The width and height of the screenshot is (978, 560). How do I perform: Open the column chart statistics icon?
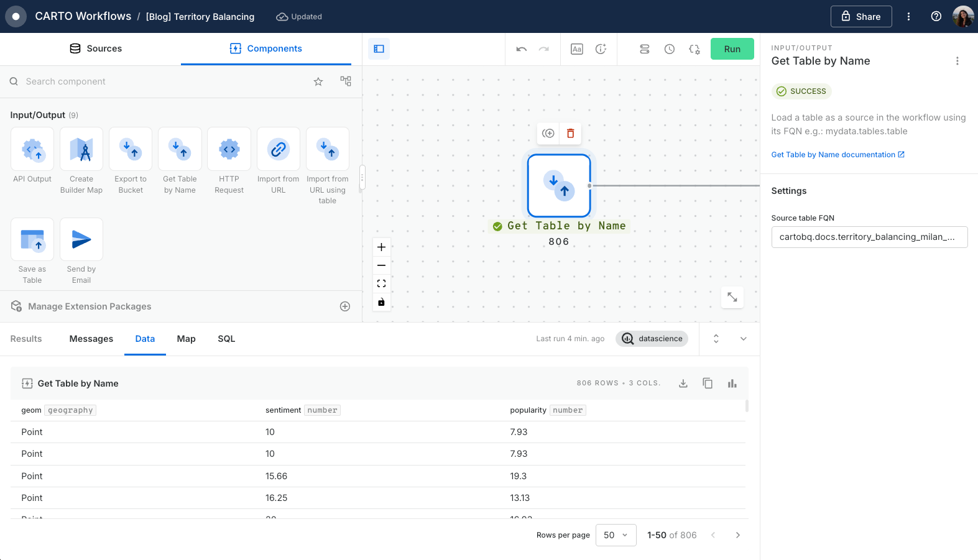coord(732,383)
